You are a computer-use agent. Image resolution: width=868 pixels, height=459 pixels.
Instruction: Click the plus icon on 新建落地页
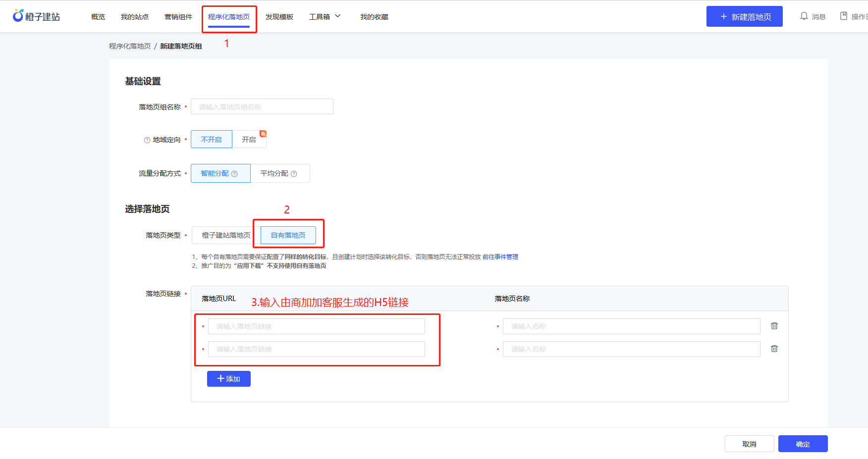pos(724,17)
